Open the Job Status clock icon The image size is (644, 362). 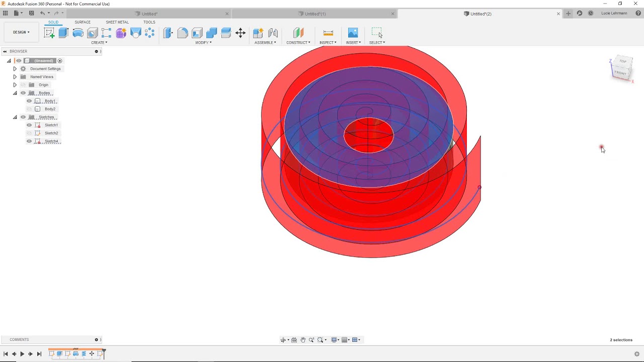[x=591, y=14]
